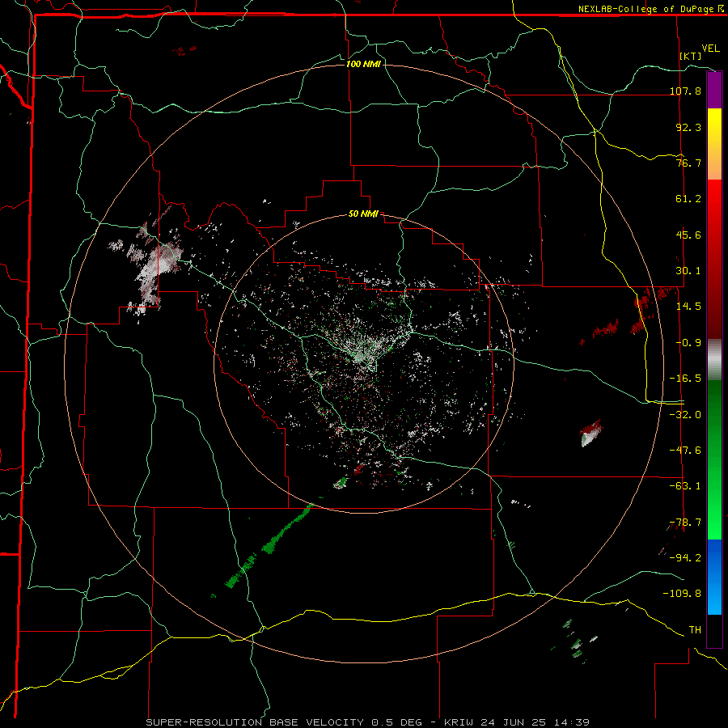728x728 pixels.
Task: Click the VEL legend heading
Action: [710, 49]
